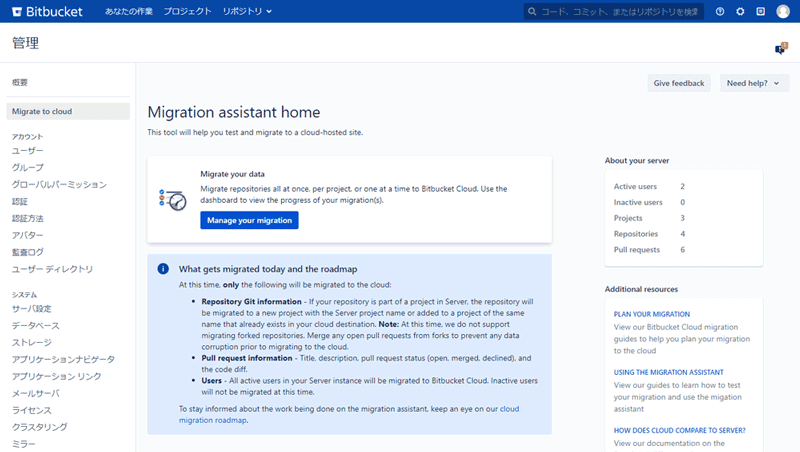Open HOW DOES CLOUD COMPARE TO SERVER? link
Viewport: 800px width, 452px height.
point(680,431)
